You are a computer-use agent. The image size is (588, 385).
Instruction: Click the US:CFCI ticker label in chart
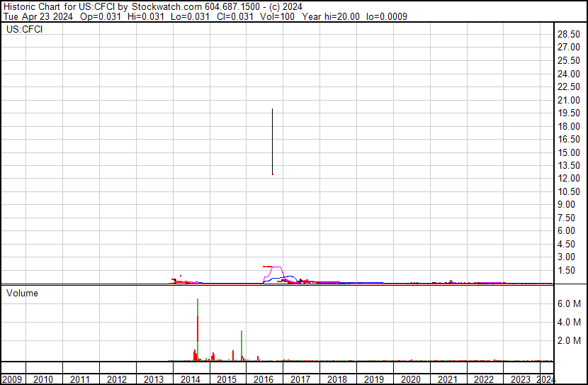[x=23, y=30]
